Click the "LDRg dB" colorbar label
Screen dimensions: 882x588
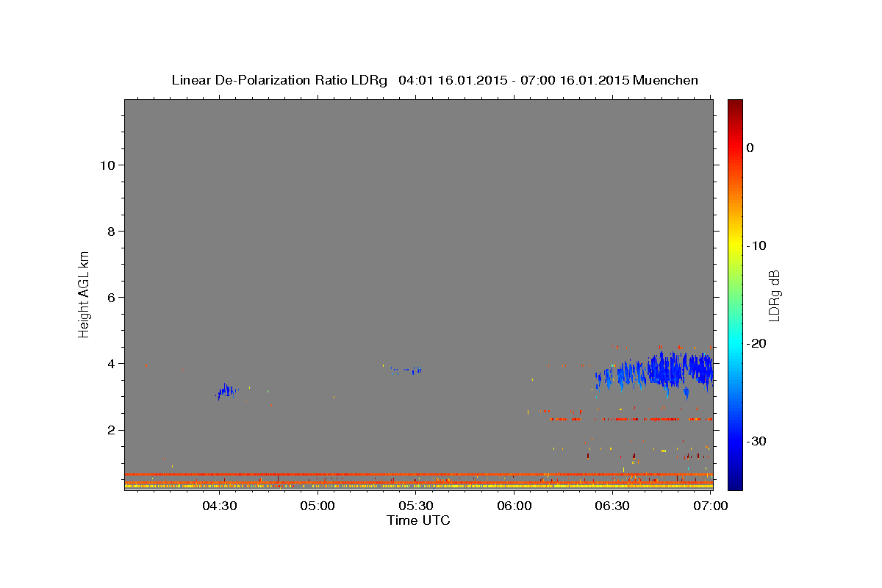(x=773, y=294)
